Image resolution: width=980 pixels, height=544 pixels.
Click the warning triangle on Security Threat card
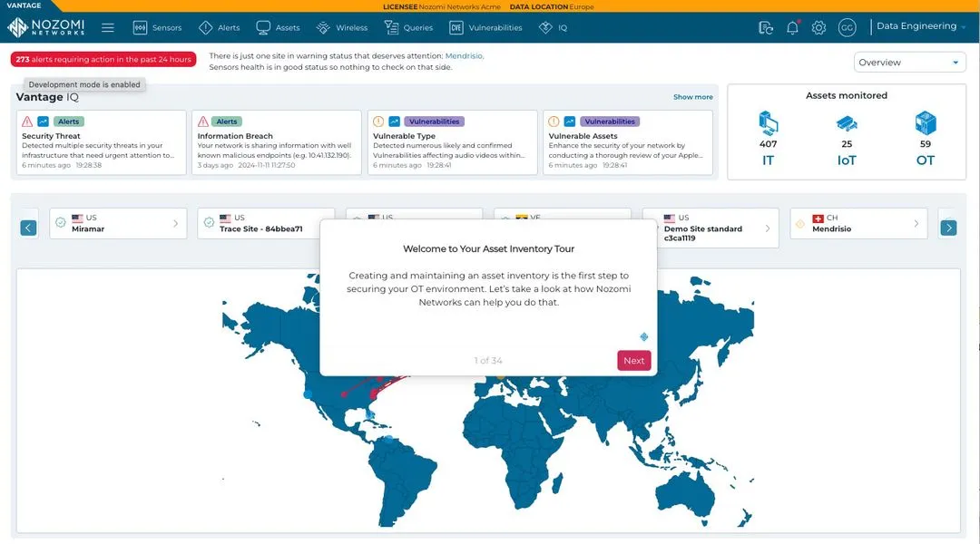pyautogui.click(x=27, y=121)
